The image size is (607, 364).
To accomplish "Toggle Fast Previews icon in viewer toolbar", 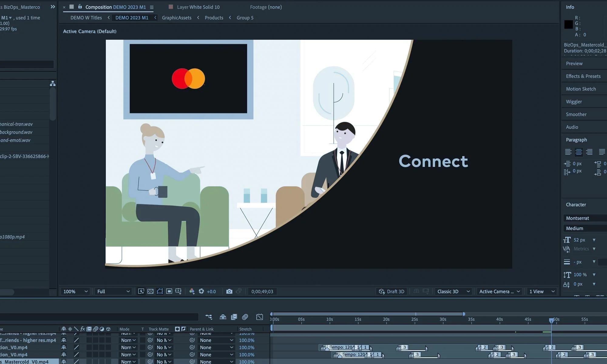I will (x=141, y=291).
